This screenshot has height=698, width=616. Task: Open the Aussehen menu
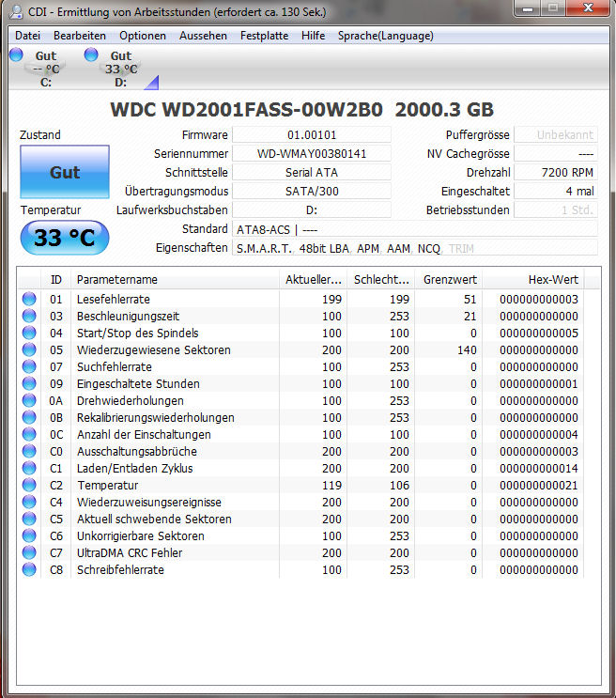pyautogui.click(x=203, y=36)
